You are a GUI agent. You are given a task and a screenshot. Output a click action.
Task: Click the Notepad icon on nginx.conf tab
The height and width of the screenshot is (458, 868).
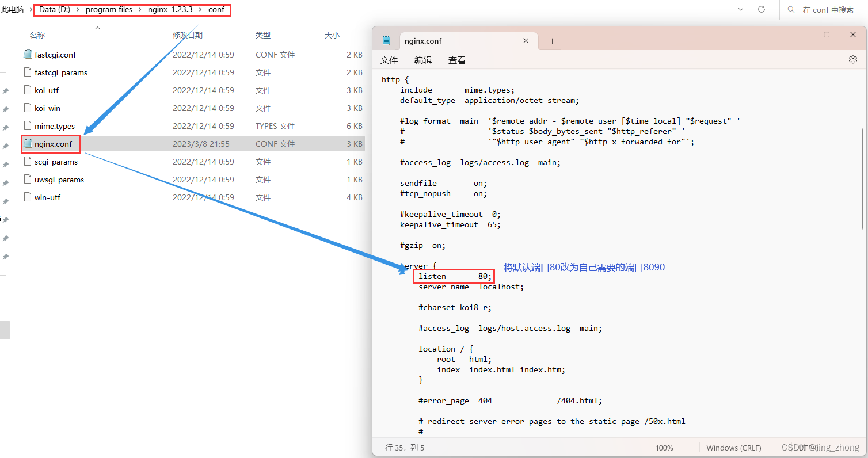(x=386, y=41)
